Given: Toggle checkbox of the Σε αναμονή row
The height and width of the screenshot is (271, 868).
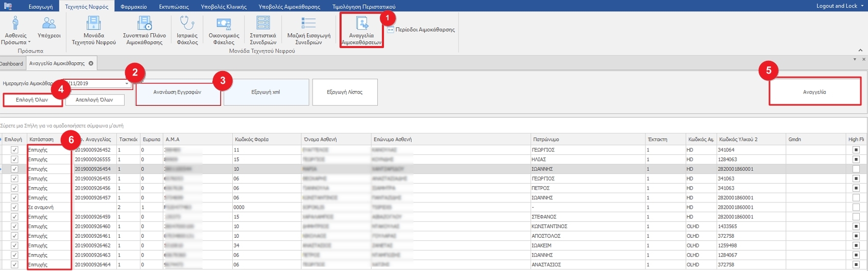Looking at the screenshot, I should click(x=14, y=208).
